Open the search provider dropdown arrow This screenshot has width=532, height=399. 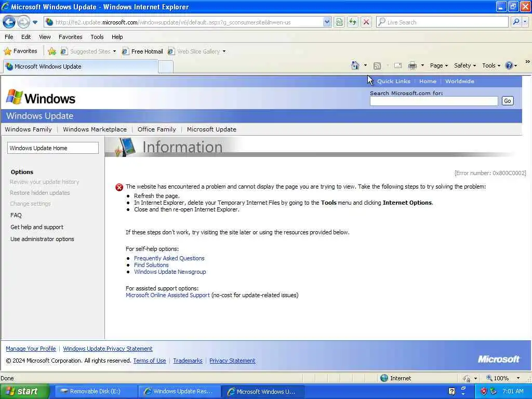[x=525, y=22]
